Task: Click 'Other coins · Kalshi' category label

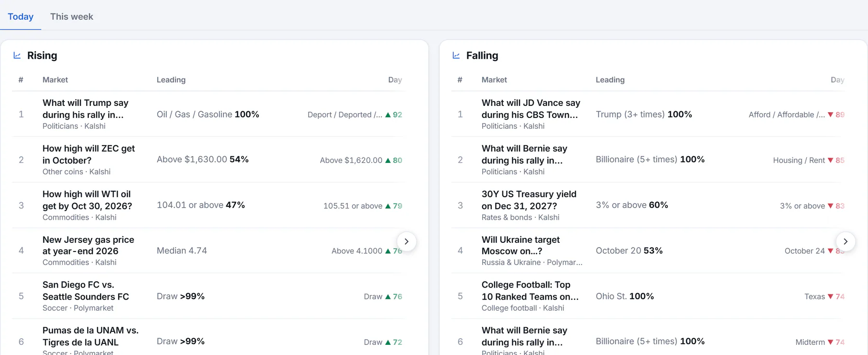Action: (76, 171)
